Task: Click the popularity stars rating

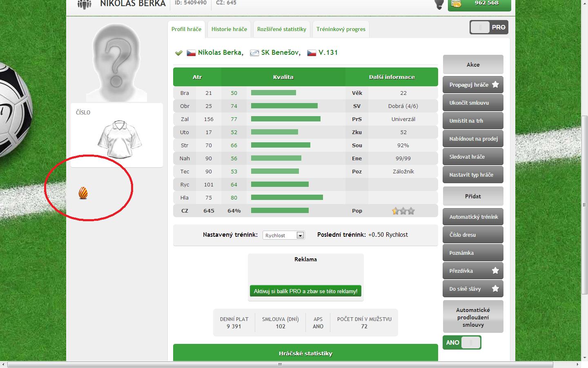Action: (x=403, y=211)
